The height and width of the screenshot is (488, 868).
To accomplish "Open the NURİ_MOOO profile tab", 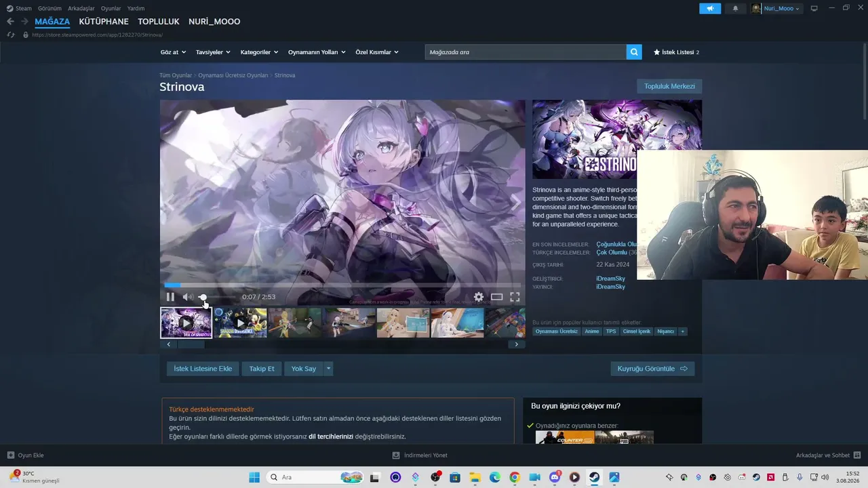I will pyautogui.click(x=214, y=22).
